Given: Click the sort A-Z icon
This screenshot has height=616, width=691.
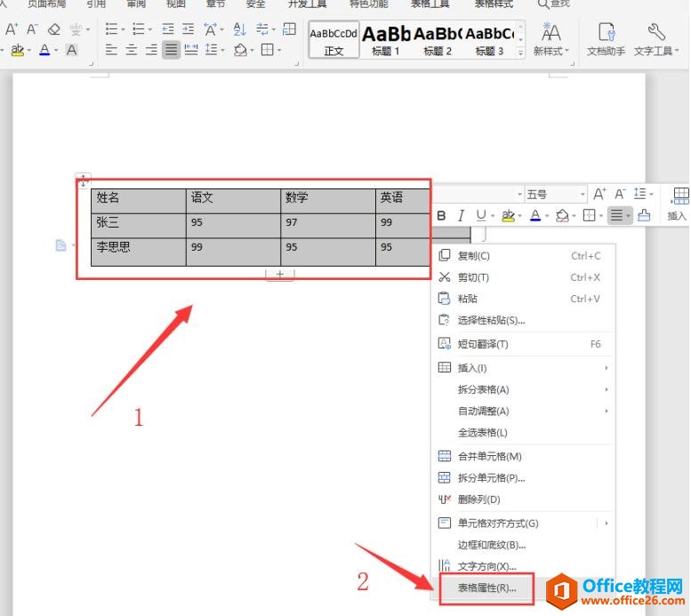Looking at the screenshot, I should 239,29.
